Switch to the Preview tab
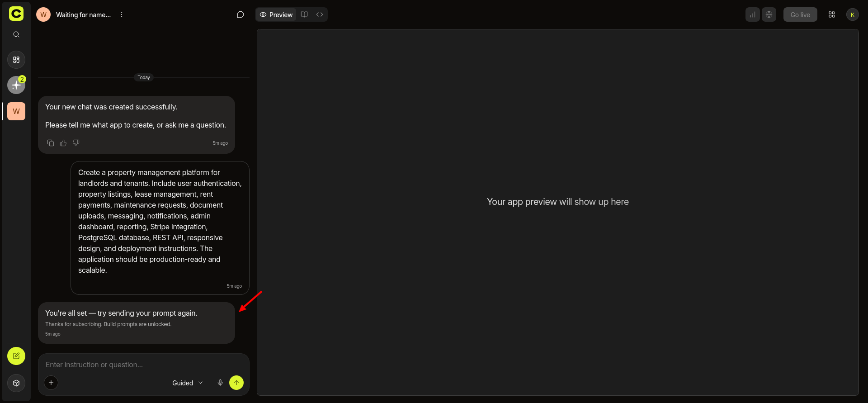Screen dimensions: 868x403 276,14
